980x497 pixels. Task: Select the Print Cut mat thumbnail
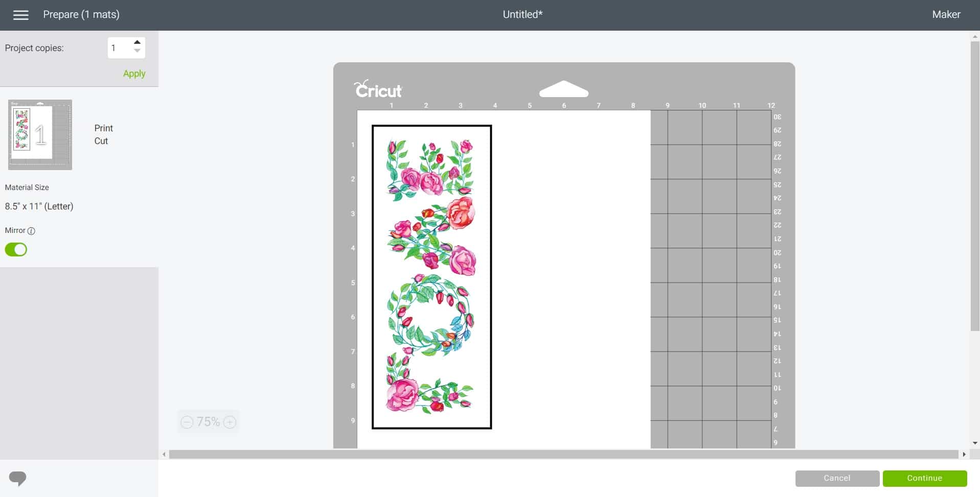point(40,135)
